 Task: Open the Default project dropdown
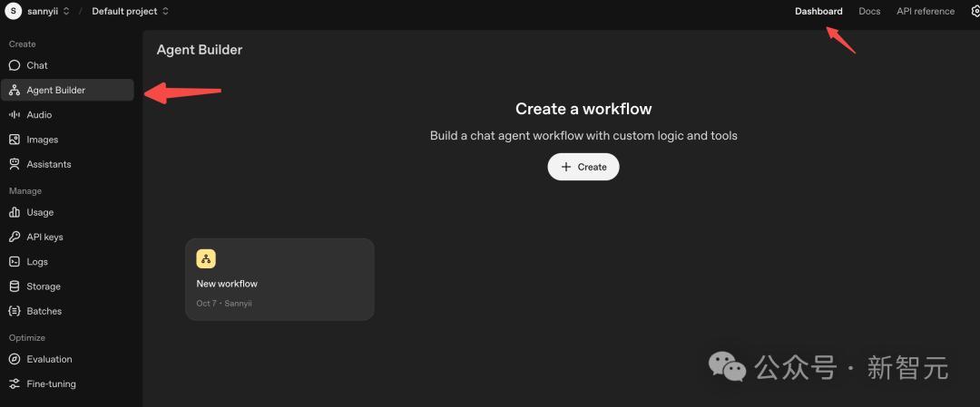[130, 12]
